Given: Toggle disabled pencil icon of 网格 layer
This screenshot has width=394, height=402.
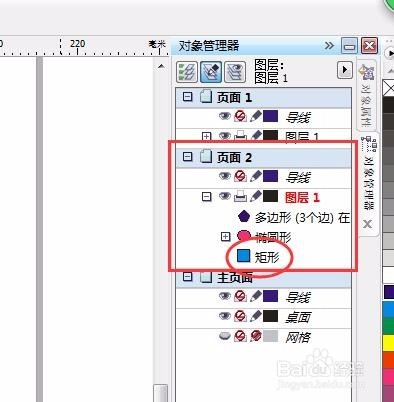Looking at the screenshot, I should tap(255, 336).
